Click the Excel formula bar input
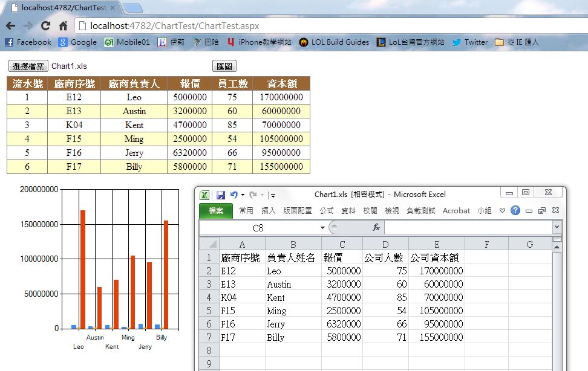 tap(468, 227)
